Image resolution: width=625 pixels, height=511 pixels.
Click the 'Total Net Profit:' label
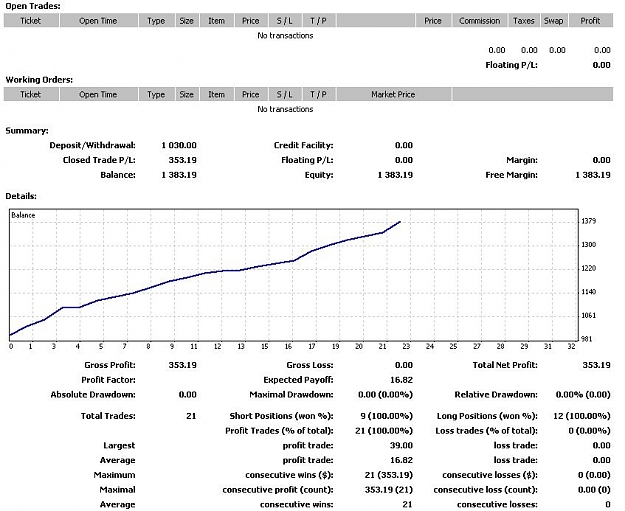(505, 365)
